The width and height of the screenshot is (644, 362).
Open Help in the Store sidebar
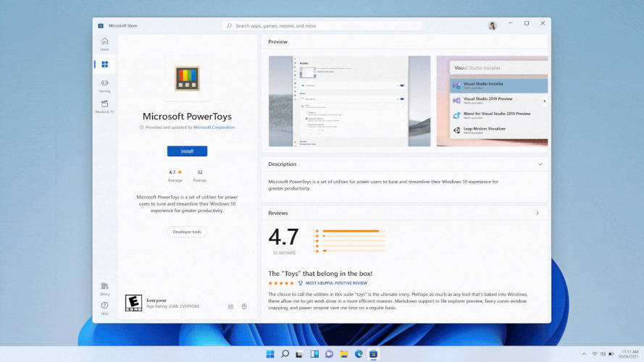tap(105, 308)
